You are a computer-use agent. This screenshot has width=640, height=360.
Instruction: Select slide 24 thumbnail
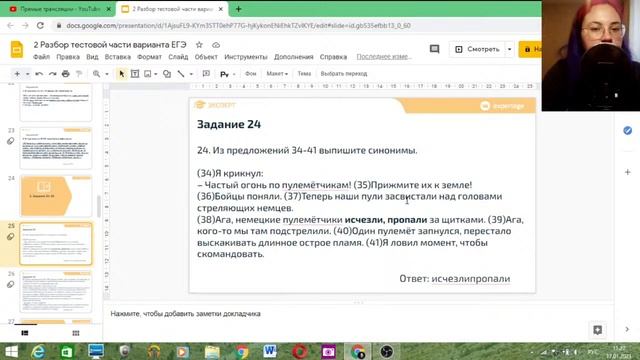click(56, 196)
